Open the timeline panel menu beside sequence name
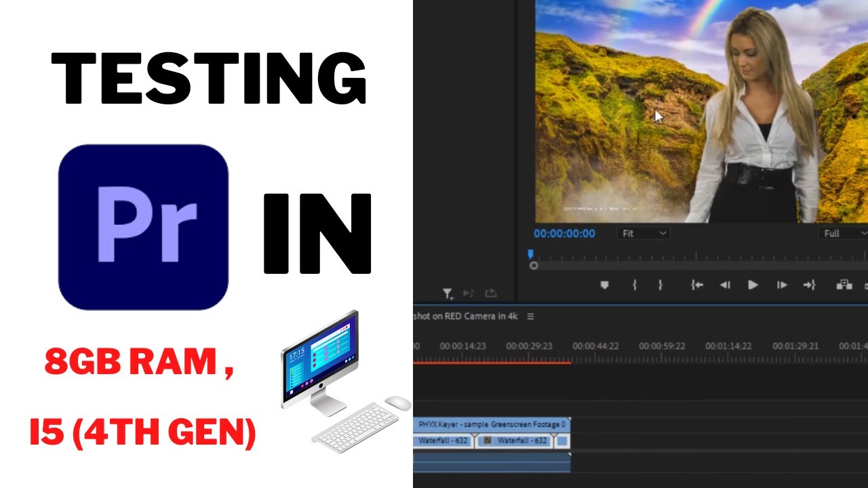This screenshot has width=868, height=488. click(x=531, y=317)
